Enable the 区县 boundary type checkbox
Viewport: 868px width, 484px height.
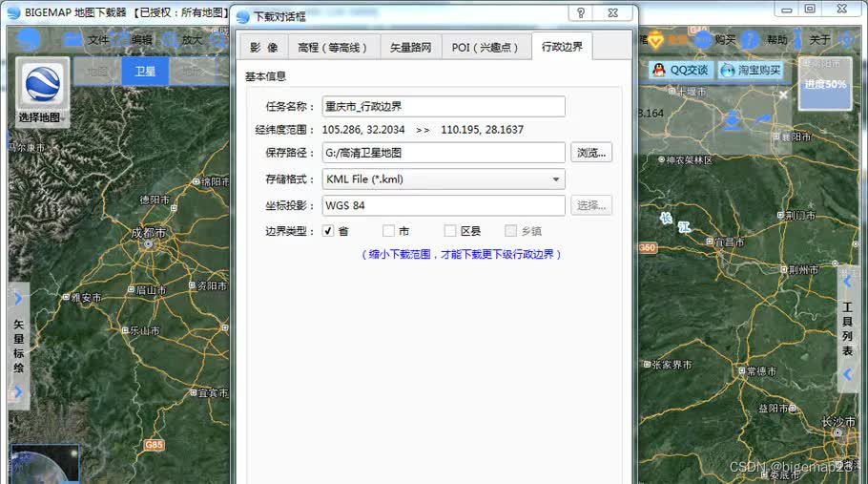[450, 231]
